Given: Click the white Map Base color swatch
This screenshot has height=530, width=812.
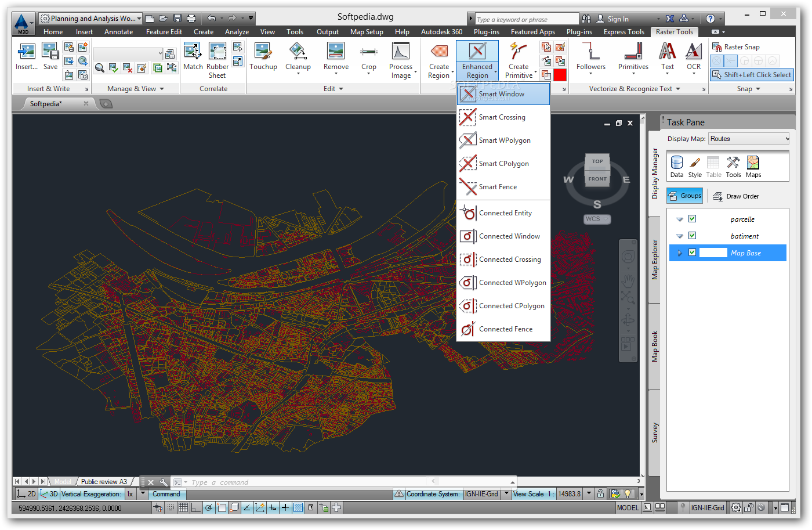Looking at the screenshot, I should pyautogui.click(x=713, y=253).
